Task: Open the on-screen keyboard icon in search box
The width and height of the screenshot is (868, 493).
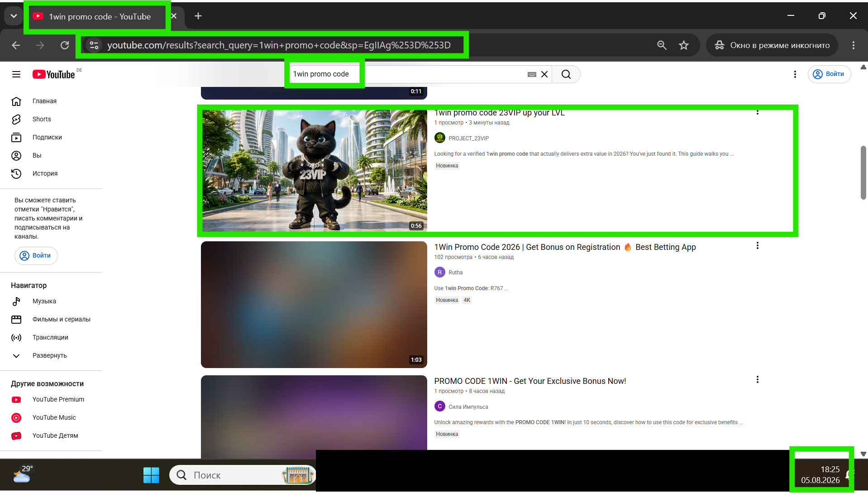Action: point(532,74)
